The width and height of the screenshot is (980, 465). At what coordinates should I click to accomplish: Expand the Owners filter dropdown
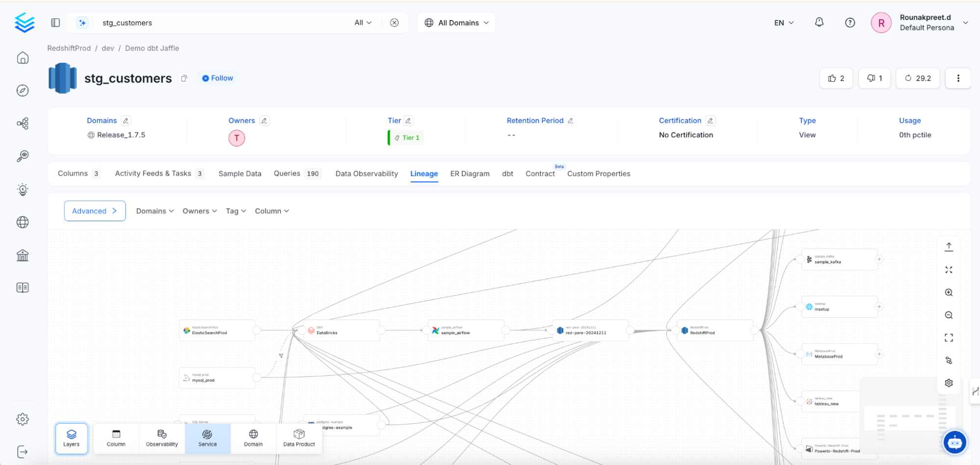(199, 211)
